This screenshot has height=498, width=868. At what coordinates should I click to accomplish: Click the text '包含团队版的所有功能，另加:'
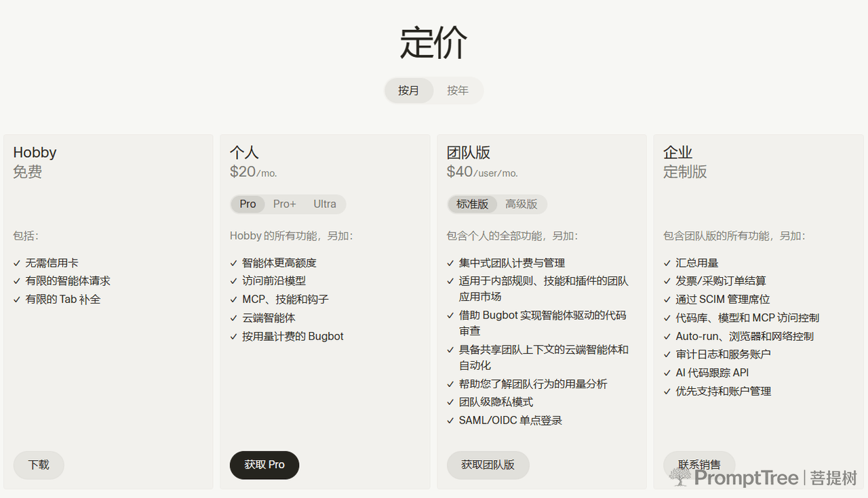pos(734,236)
